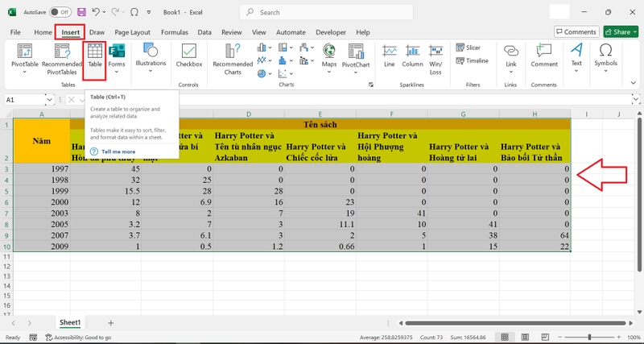The image size is (644, 344).
Task: Insert a line or area chart
Action: pyautogui.click(x=264, y=61)
